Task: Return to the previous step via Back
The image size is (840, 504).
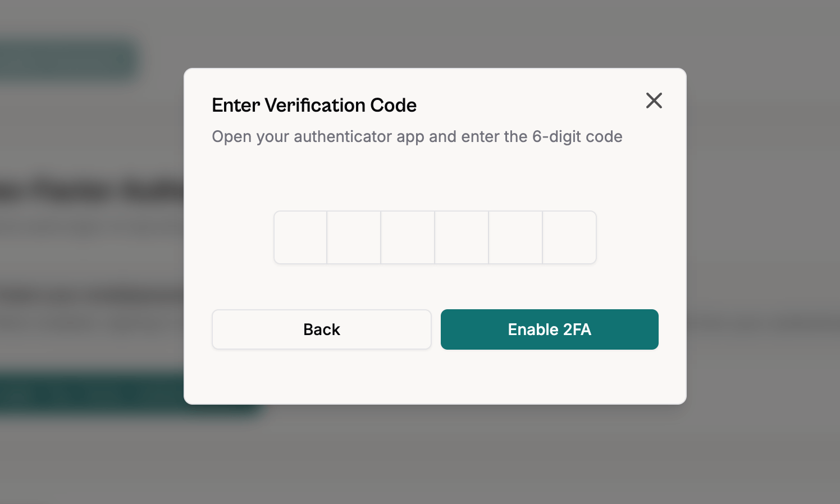Action: coord(321,329)
